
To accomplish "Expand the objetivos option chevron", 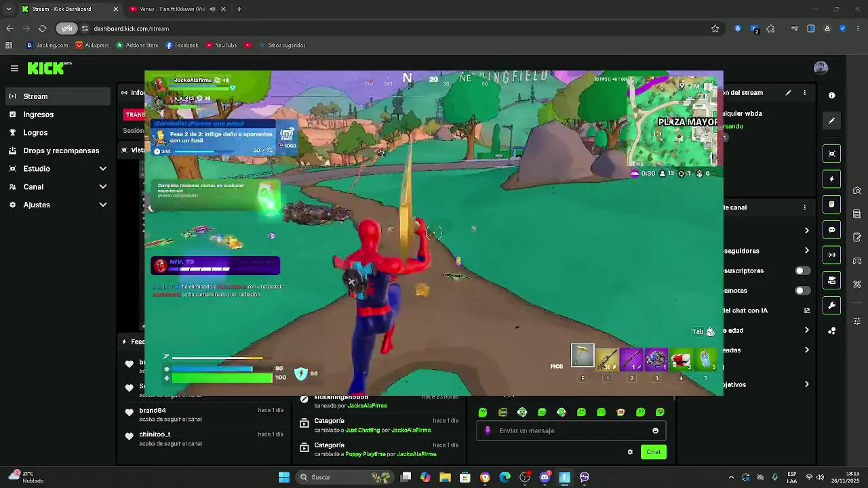I will tap(806, 384).
